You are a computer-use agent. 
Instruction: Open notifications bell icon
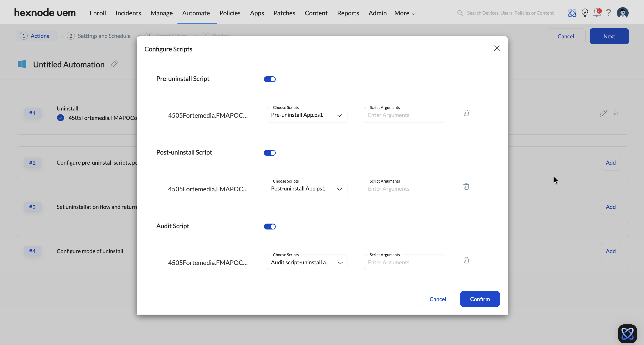pos(596,13)
